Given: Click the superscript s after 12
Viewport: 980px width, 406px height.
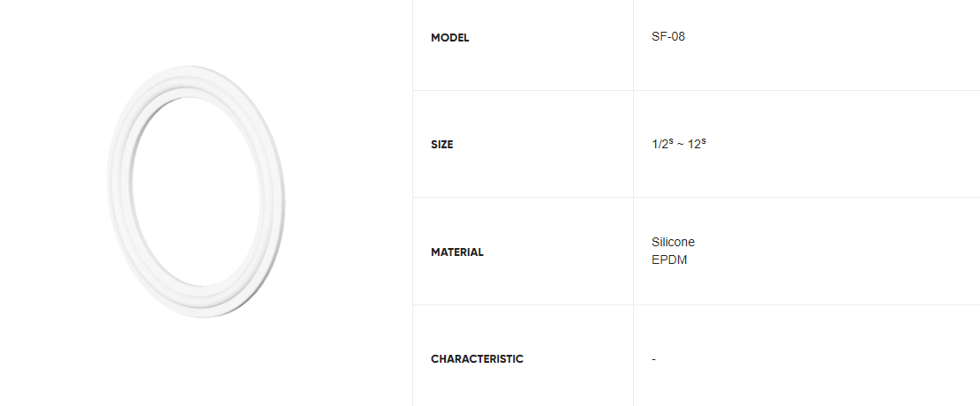Looking at the screenshot, I should [x=703, y=139].
